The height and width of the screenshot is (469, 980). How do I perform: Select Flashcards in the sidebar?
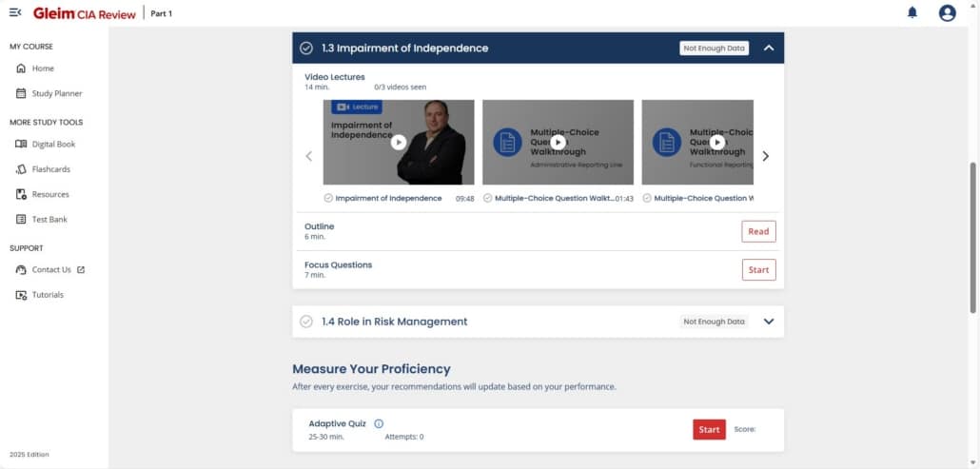51,169
